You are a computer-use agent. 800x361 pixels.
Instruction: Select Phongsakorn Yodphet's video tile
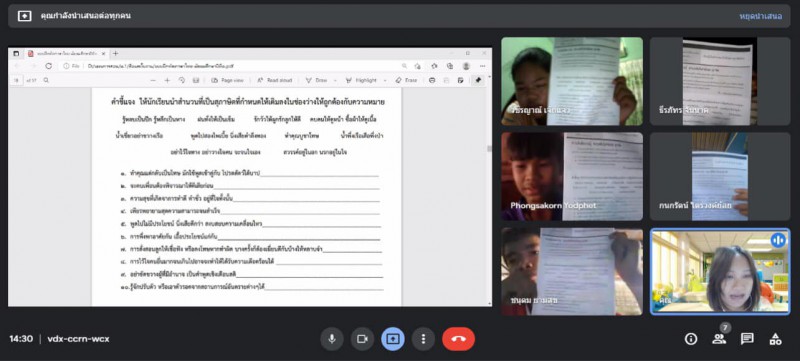click(571, 176)
